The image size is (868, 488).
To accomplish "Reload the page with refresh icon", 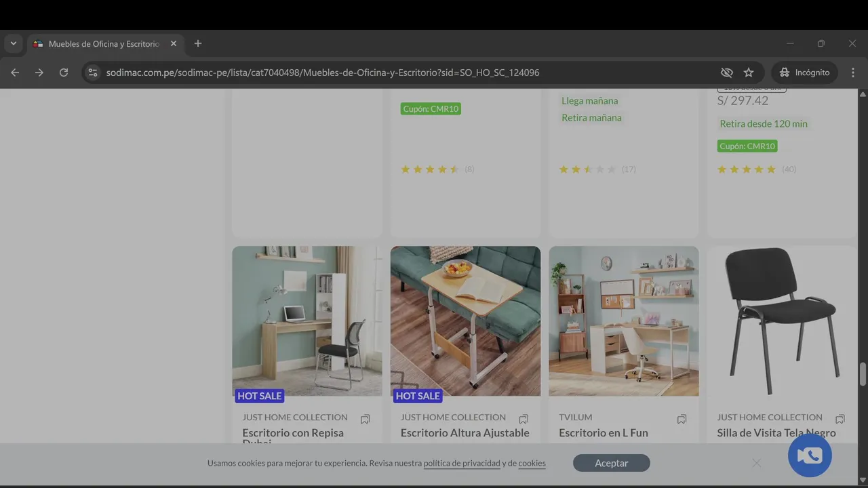I will click(64, 73).
